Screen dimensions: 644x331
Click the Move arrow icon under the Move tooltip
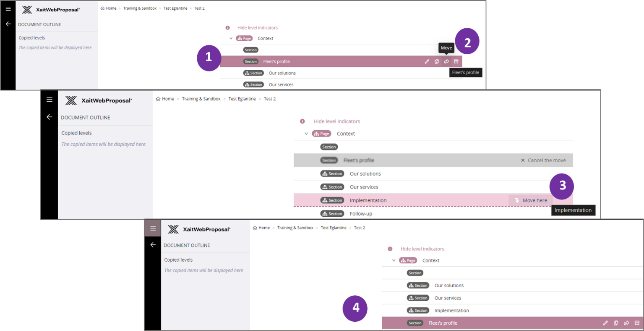tap(446, 61)
